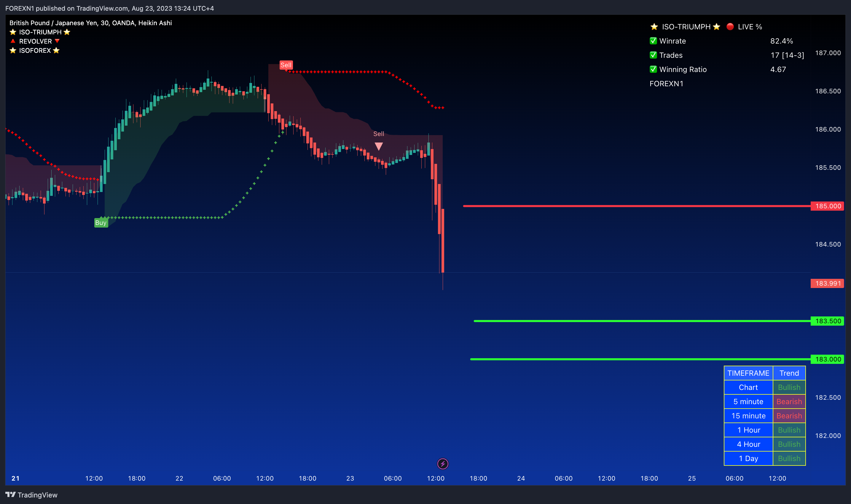Click the green 183.000 horizontal line
The image size is (851, 504).
(640, 359)
